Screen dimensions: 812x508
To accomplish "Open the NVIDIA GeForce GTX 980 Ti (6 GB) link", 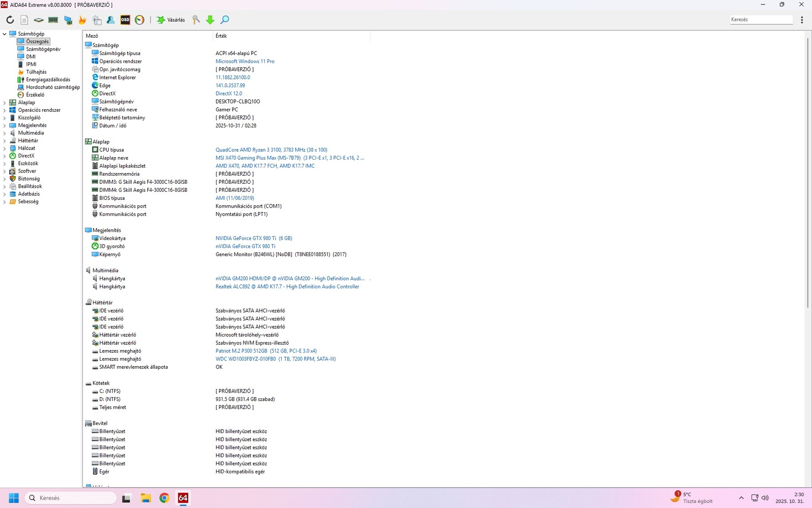I will tap(254, 238).
